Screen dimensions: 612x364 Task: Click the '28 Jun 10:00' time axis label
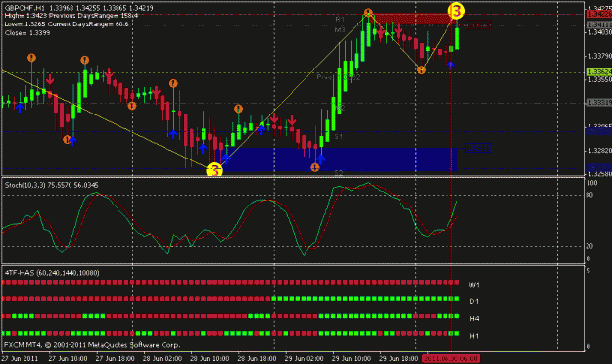(x=210, y=358)
